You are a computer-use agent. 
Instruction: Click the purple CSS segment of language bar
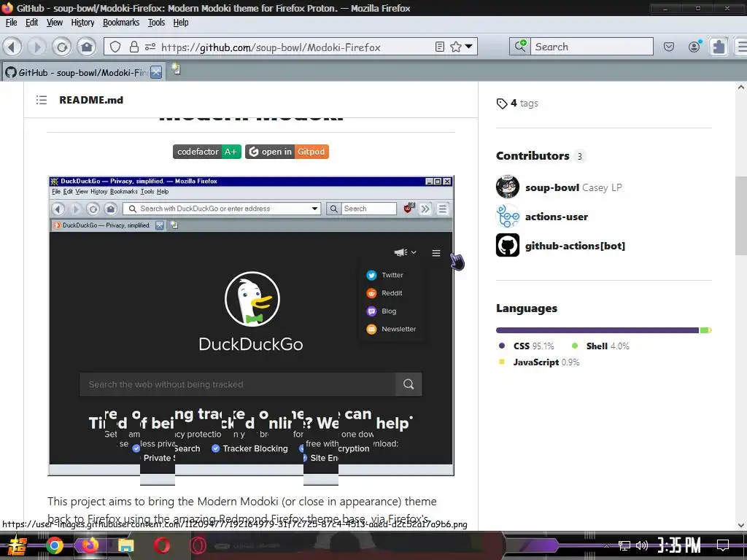pyautogui.click(x=597, y=330)
